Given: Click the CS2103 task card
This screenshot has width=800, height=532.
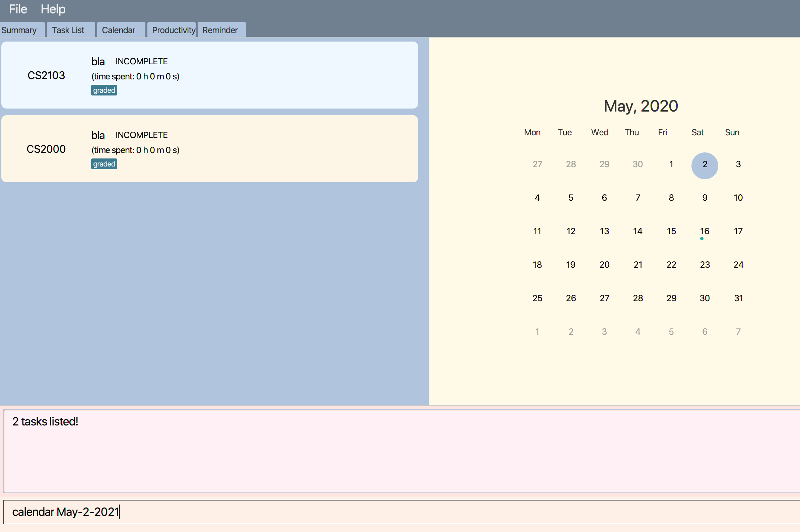Looking at the screenshot, I should point(209,75).
